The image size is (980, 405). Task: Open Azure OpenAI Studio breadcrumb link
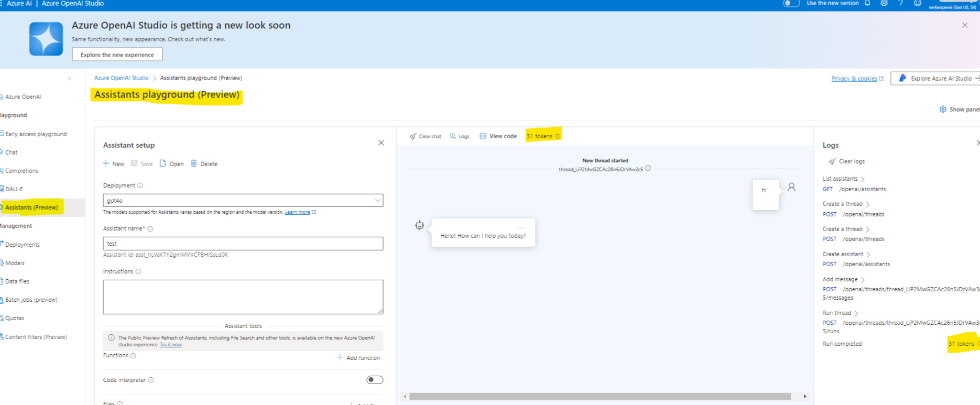[x=121, y=78]
